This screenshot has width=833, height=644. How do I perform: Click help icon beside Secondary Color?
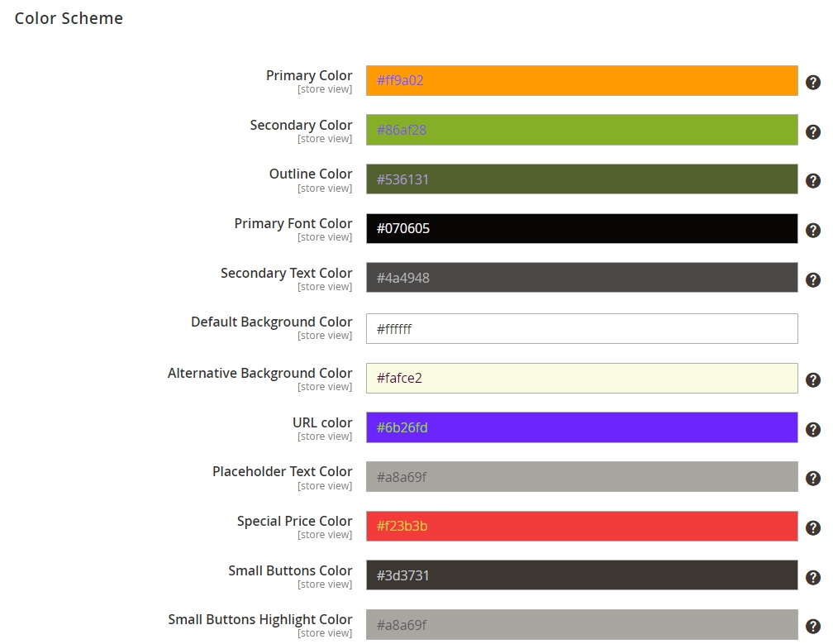point(813,131)
